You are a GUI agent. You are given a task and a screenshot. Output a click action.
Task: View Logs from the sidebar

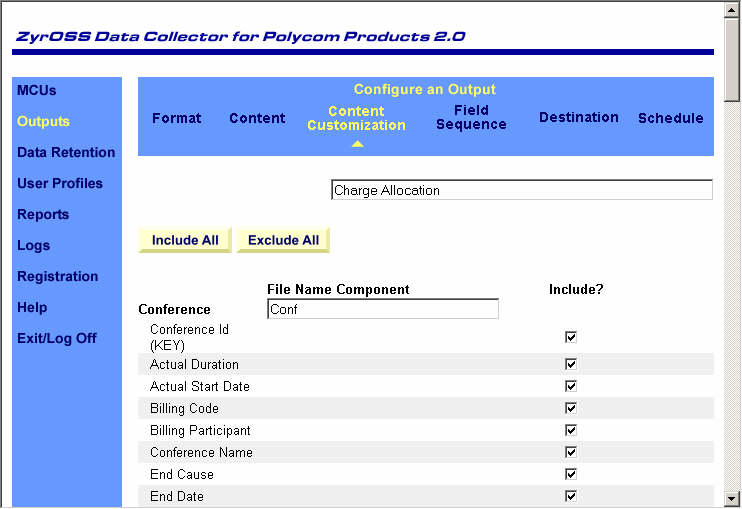[33, 246]
